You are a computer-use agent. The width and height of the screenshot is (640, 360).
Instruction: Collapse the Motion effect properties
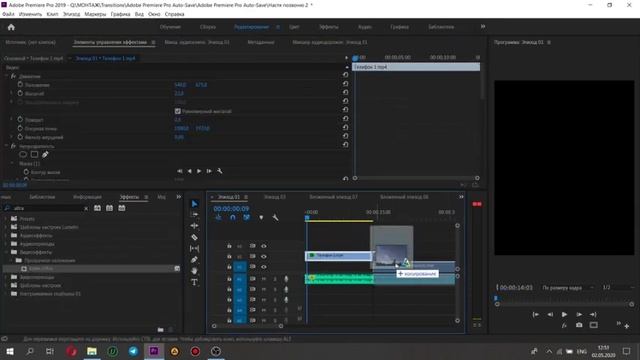coord(7,76)
